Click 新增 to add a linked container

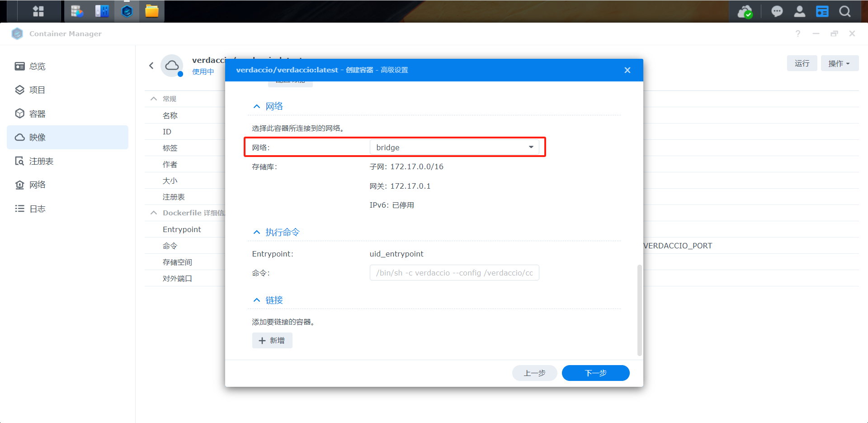tap(272, 340)
